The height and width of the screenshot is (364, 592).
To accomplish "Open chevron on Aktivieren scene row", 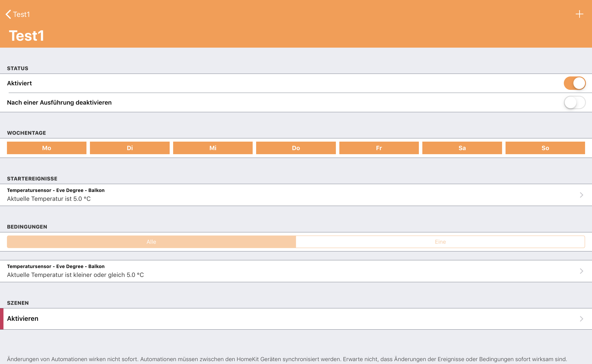I will (581, 319).
